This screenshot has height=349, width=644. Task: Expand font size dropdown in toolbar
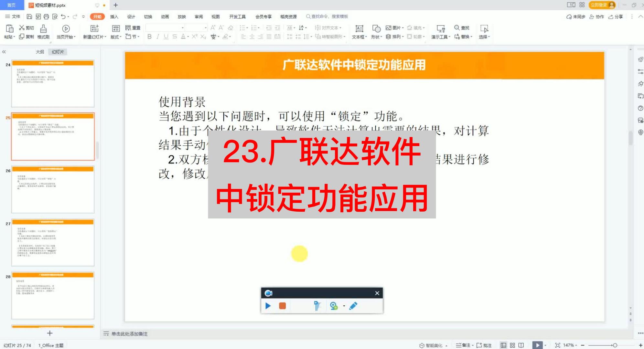(206, 27)
